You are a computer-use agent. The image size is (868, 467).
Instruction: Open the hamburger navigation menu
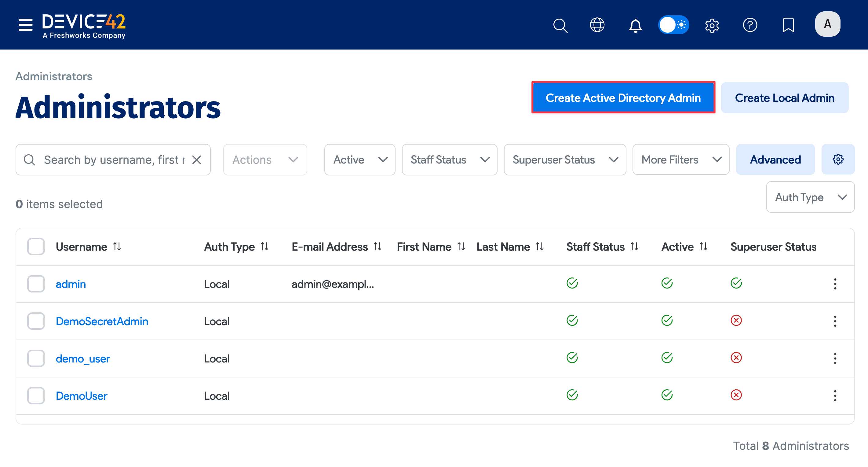pyautogui.click(x=25, y=25)
